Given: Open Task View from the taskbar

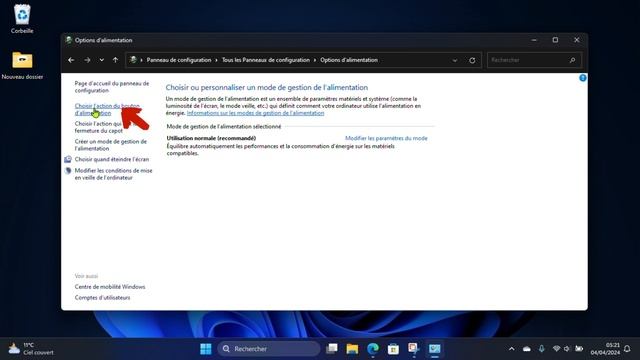Looking at the screenshot, I should (x=332, y=349).
